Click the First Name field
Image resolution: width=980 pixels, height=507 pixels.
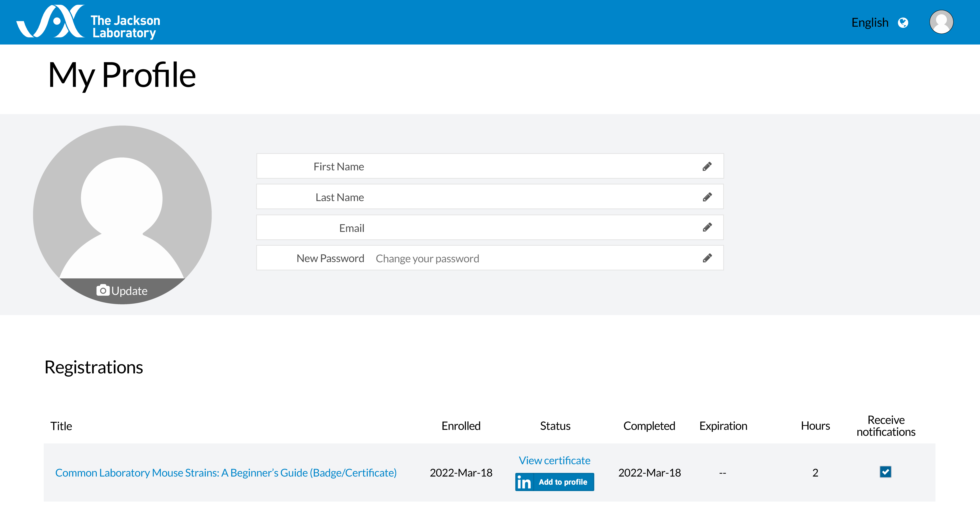tap(533, 166)
